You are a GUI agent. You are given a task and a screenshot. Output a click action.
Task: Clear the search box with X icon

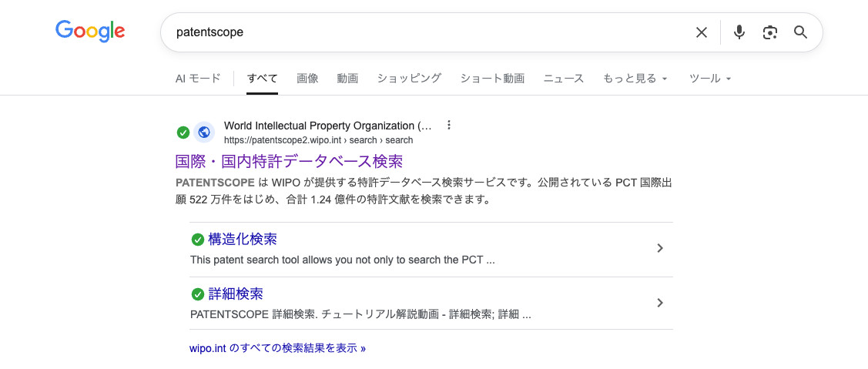click(701, 32)
